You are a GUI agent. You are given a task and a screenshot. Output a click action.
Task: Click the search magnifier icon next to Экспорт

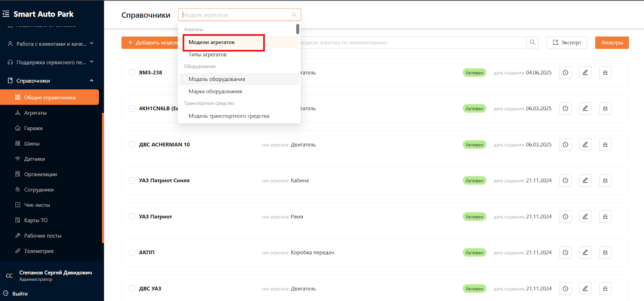click(x=533, y=43)
